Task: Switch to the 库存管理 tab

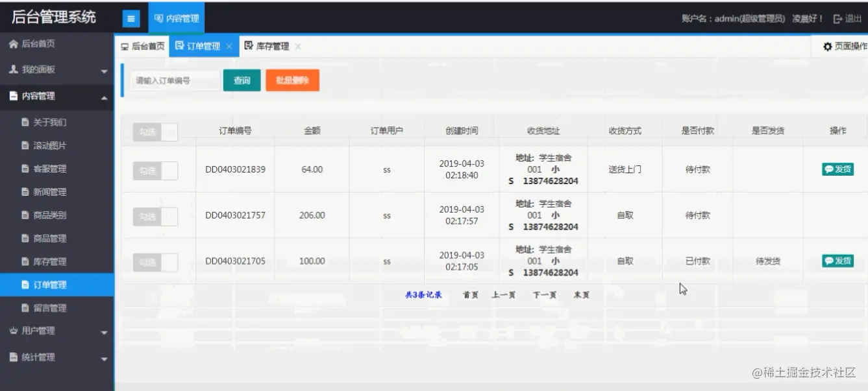Action: (x=267, y=46)
